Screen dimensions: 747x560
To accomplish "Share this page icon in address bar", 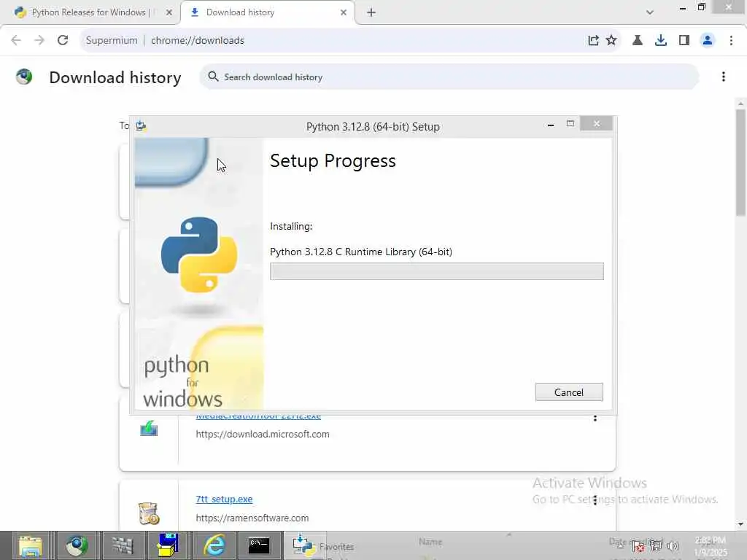I will [x=593, y=41].
